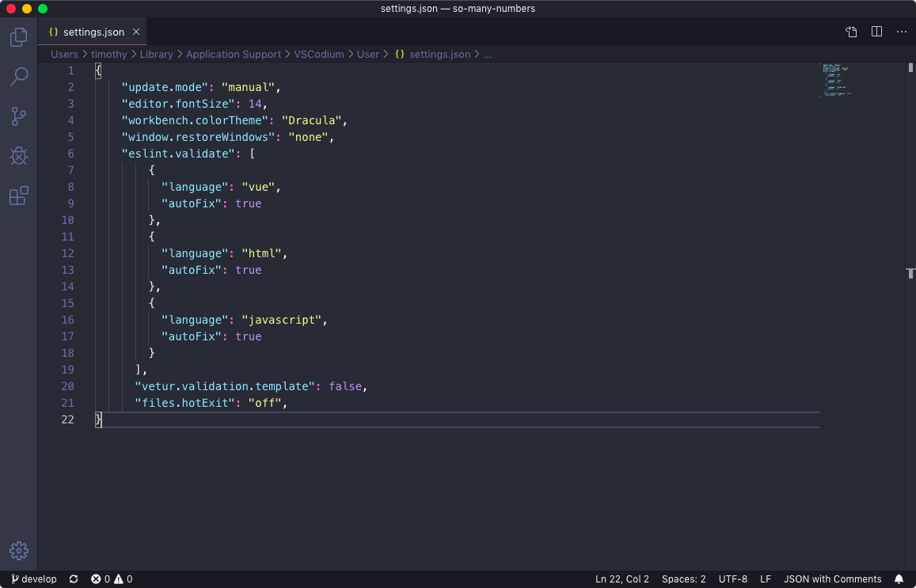Open the Source Control view
Image resolution: width=916 pixels, height=588 pixels.
coord(18,116)
